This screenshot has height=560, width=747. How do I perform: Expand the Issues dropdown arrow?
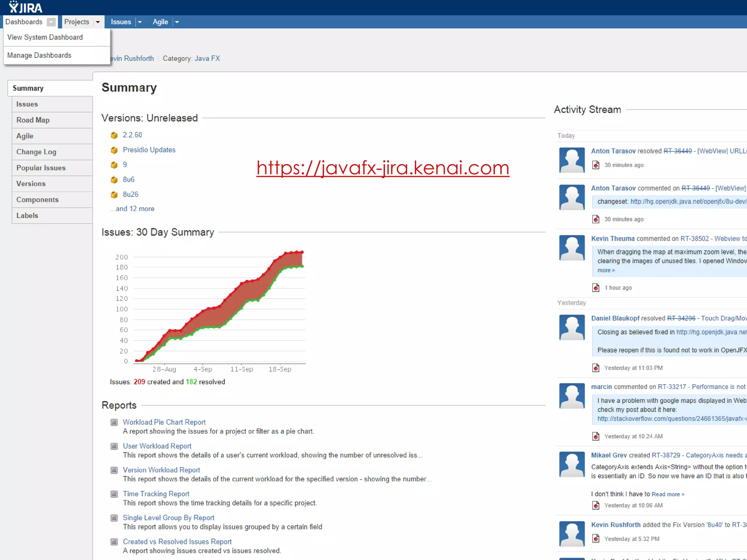coord(139,22)
